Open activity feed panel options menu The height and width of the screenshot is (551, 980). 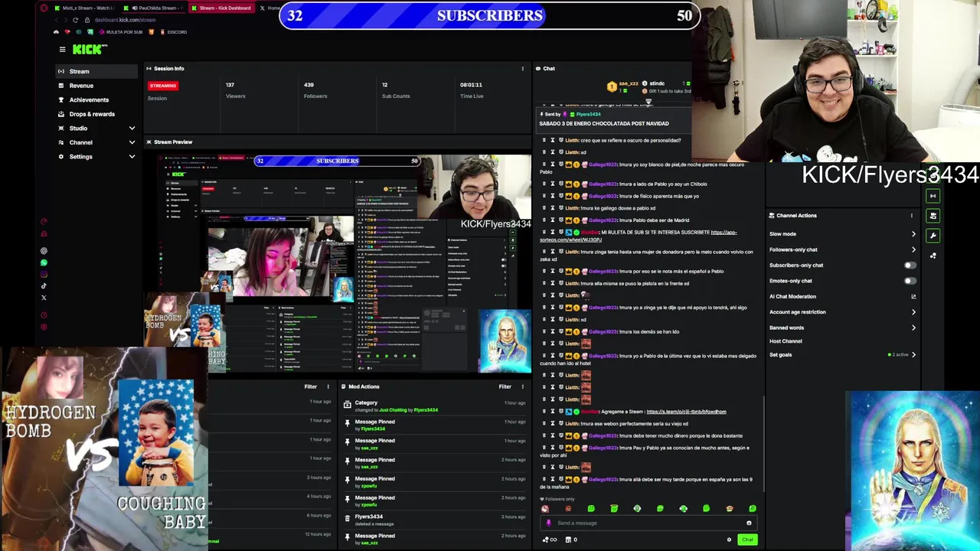pyautogui.click(x=328, y=386)
